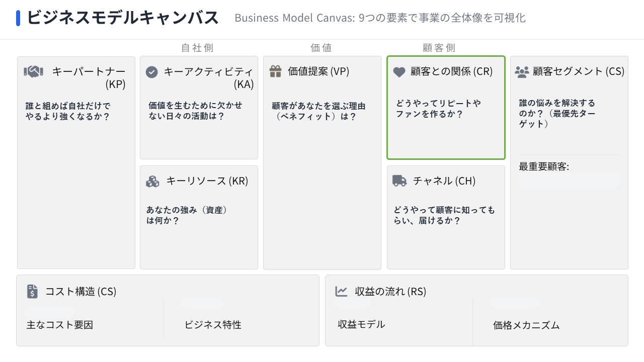Click the invoice icon for Cost Structure

[x=33, y=291]
